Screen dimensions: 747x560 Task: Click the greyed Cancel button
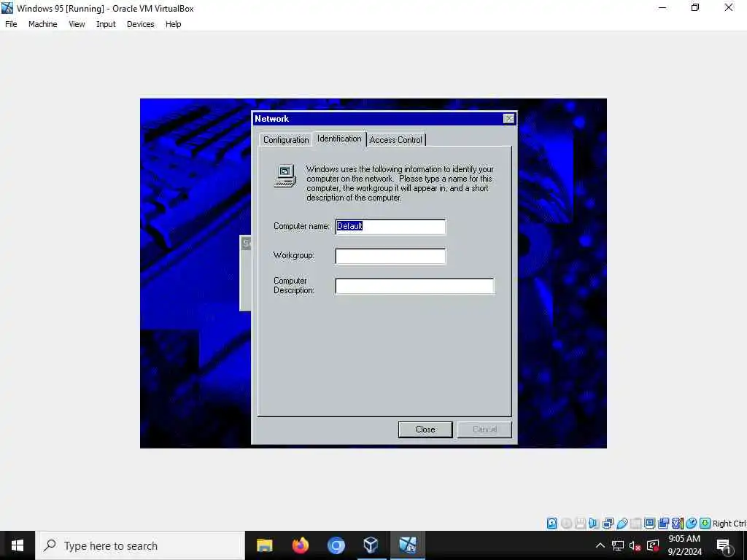pyautogui.click(x=484, y=429)
